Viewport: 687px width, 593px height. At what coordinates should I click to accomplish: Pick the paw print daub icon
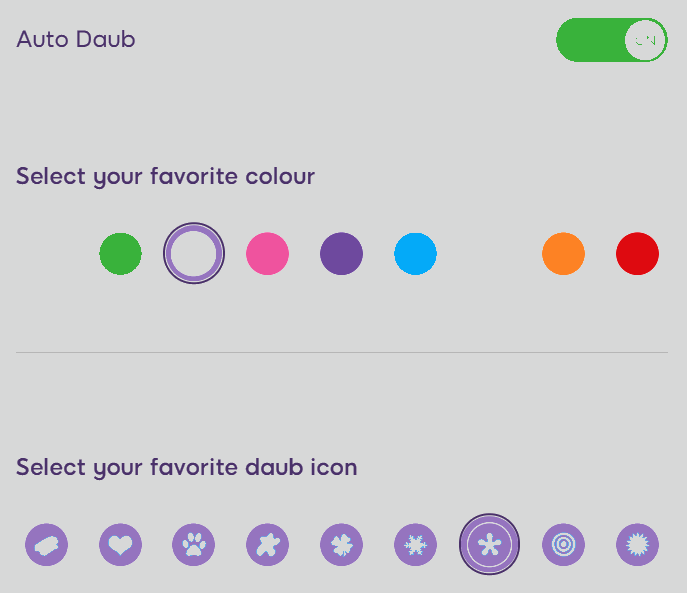click(194, 544)
